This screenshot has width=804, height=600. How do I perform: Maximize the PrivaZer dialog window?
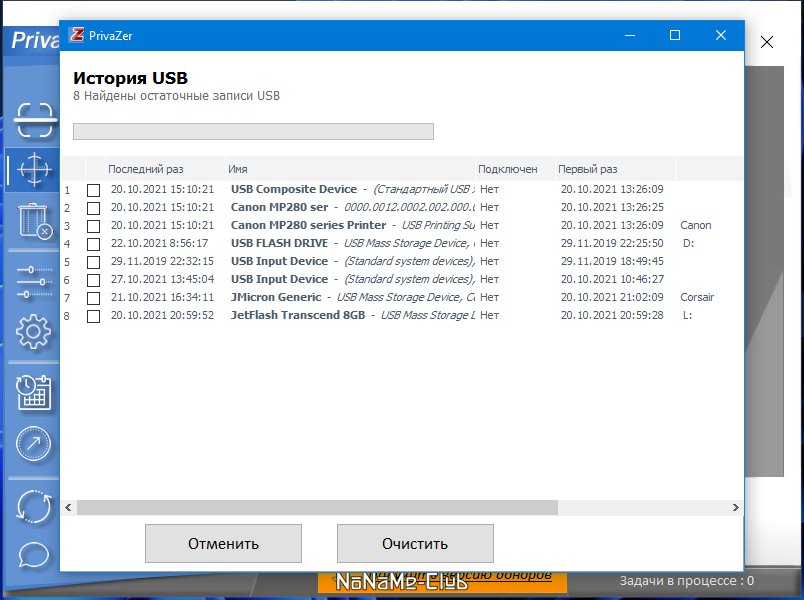click(x=675, y=35)
